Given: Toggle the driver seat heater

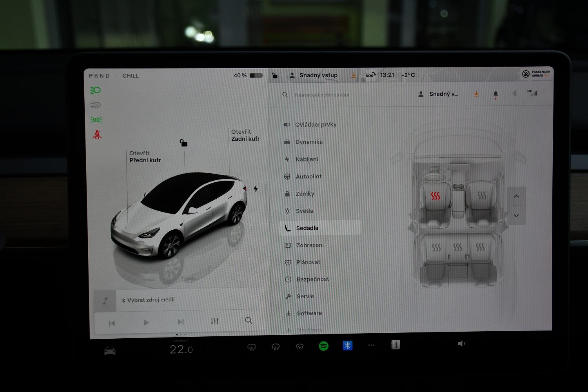Looking at the screenshot, I should pyautogui.click(x=436, y=196).
